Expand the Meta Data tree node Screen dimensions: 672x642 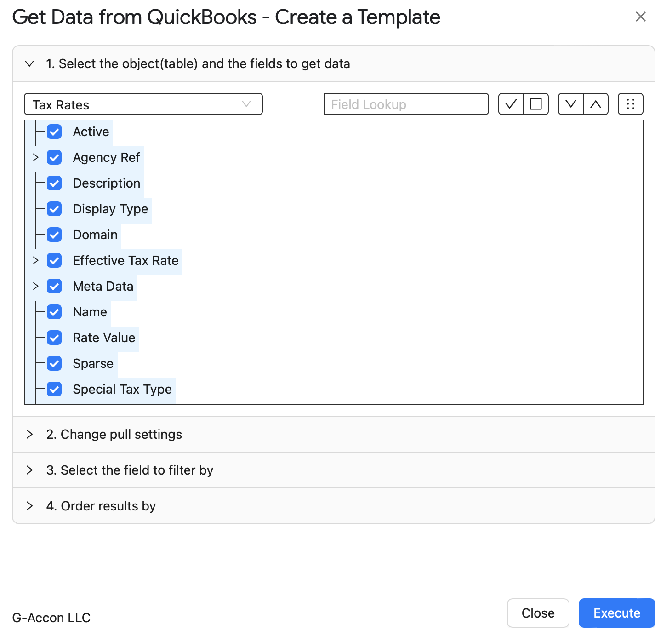coord(36,286)
